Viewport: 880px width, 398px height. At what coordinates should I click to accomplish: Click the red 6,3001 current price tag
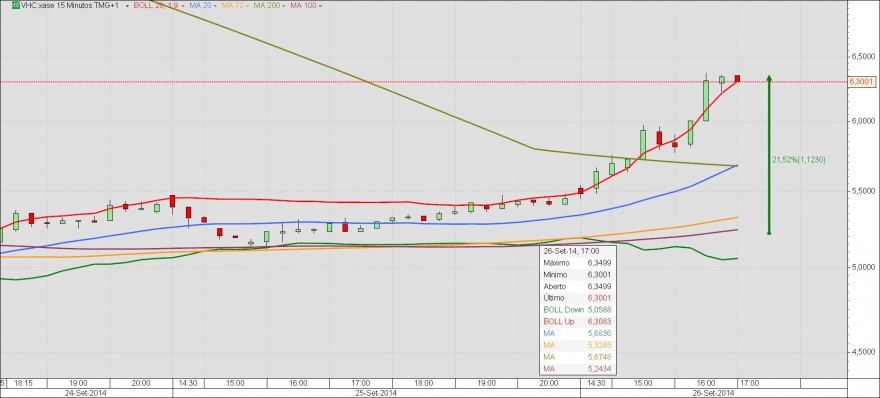pos(861,82)
